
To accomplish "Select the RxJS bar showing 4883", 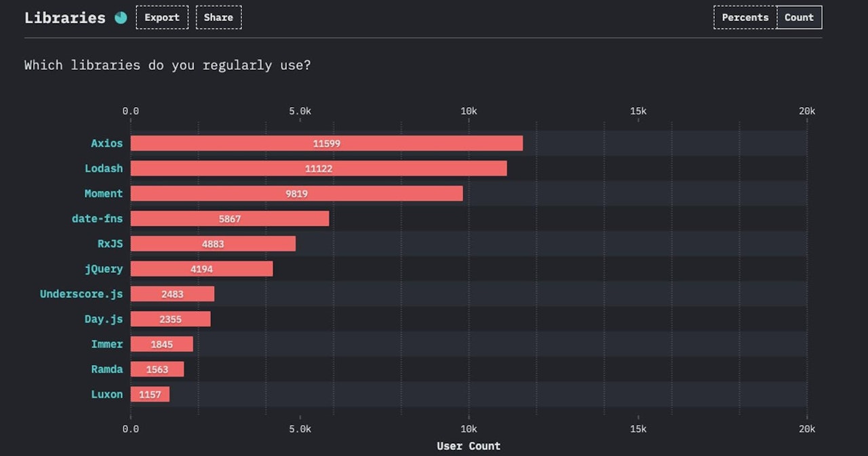I will point(213,244).
